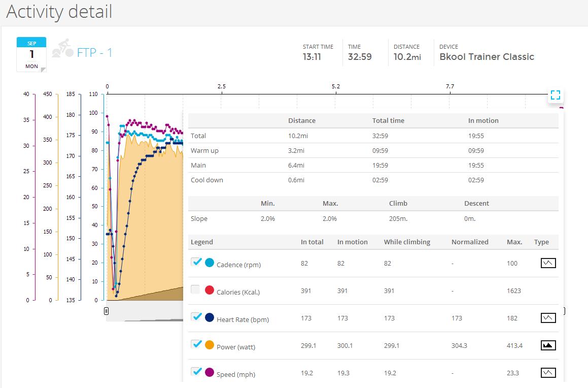This screenshot has width=588, height=388.
Task: Click the cyclist activity type icon
Action: pos(62,48)
